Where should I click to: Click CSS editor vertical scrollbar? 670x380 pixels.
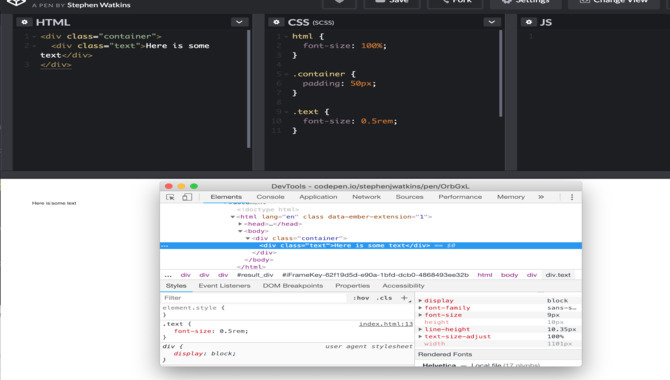(500, 74)
